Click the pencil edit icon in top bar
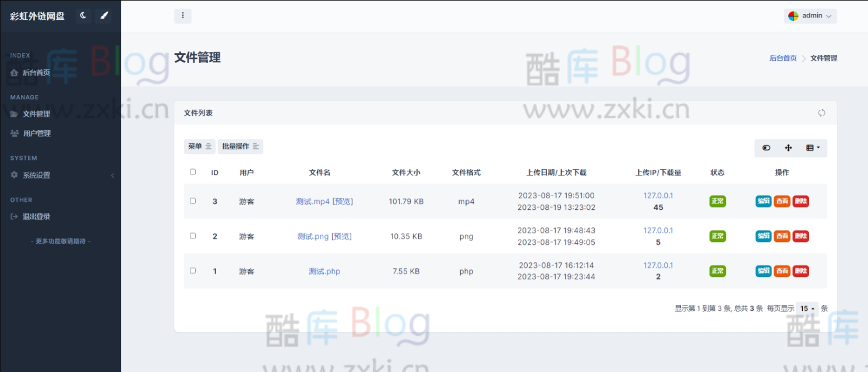This screenshot has width=868, height=372. pos(104,16)
